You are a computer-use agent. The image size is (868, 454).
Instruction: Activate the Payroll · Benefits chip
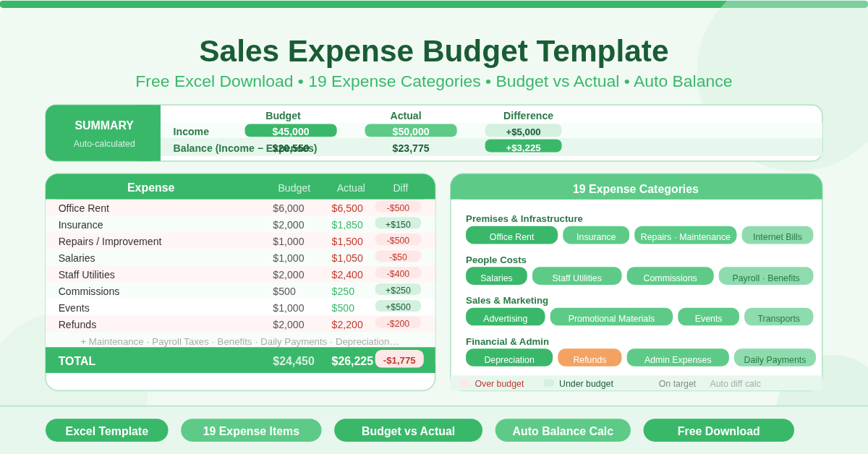[765, 275]
